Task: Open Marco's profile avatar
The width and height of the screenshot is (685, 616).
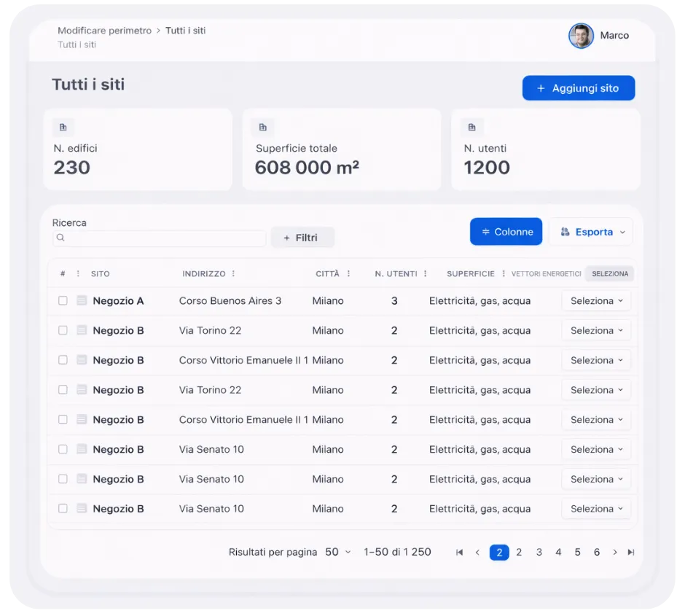Action: [x=581, y=36]
